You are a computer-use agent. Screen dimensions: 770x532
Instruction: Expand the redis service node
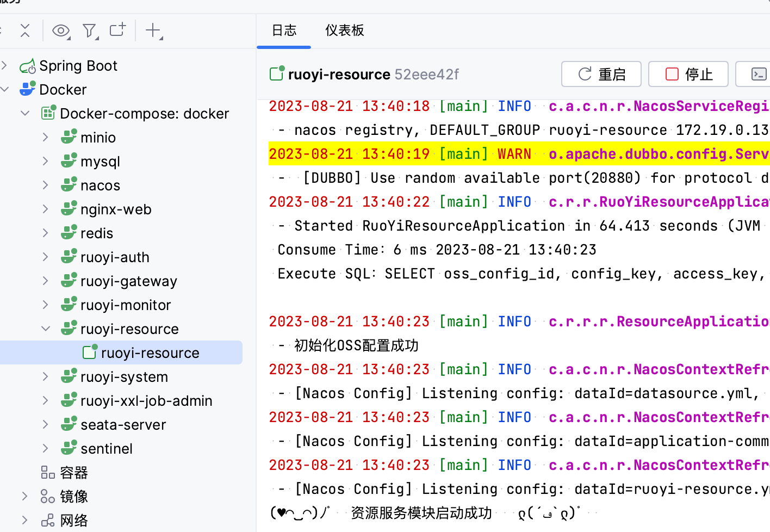pyautogui.click(x=46, y=233)
